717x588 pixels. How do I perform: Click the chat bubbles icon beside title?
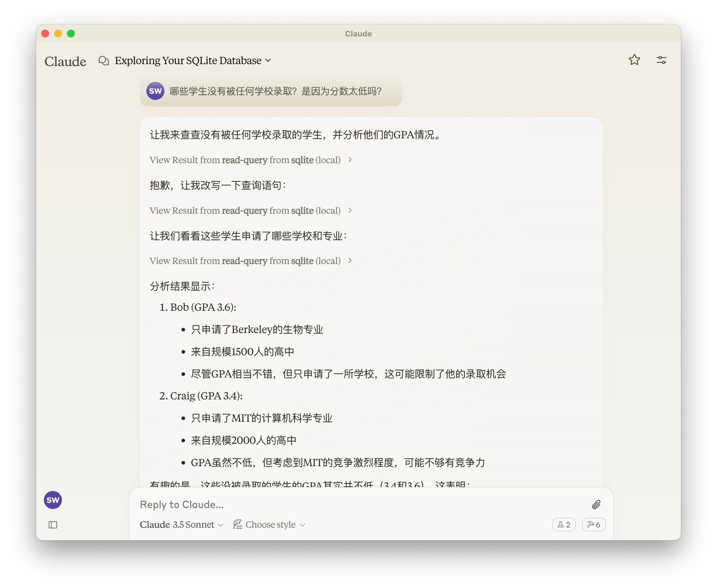[103, 61]
